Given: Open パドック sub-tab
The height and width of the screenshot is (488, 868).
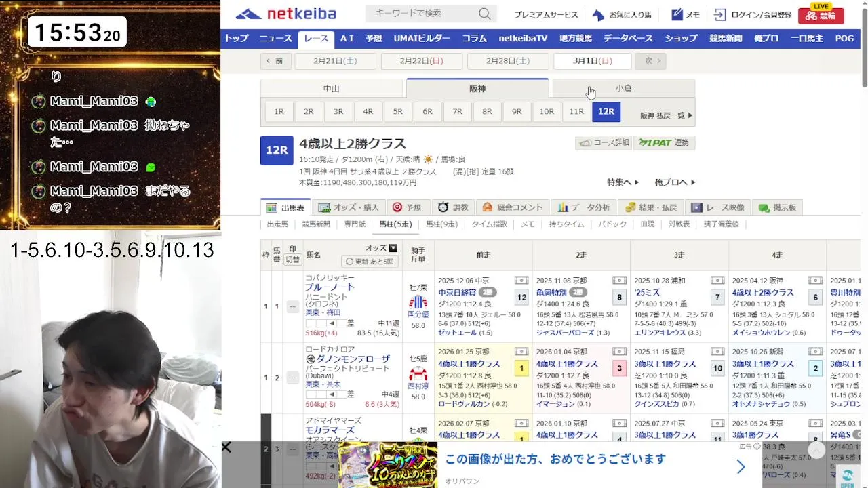Looking at the screenshot, I should [x=612, y=224].
